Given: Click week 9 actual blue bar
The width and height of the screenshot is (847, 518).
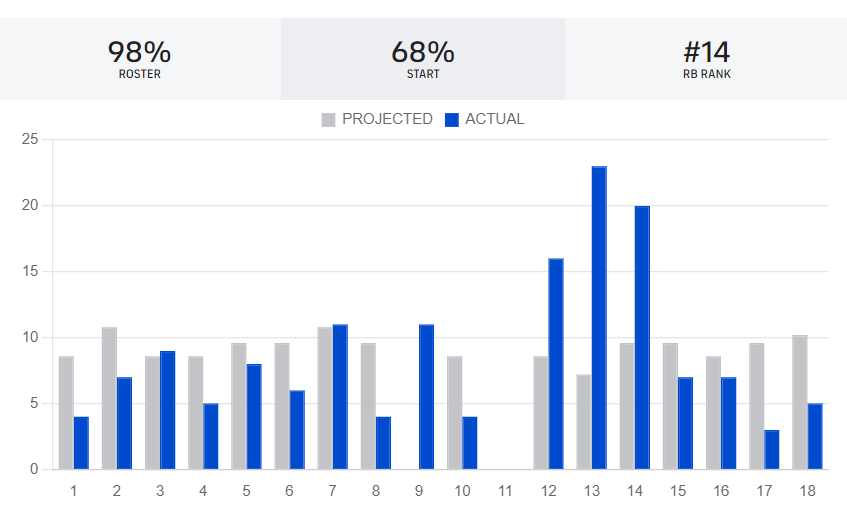Looking at the screenshot, I should [x=426, y=397].
